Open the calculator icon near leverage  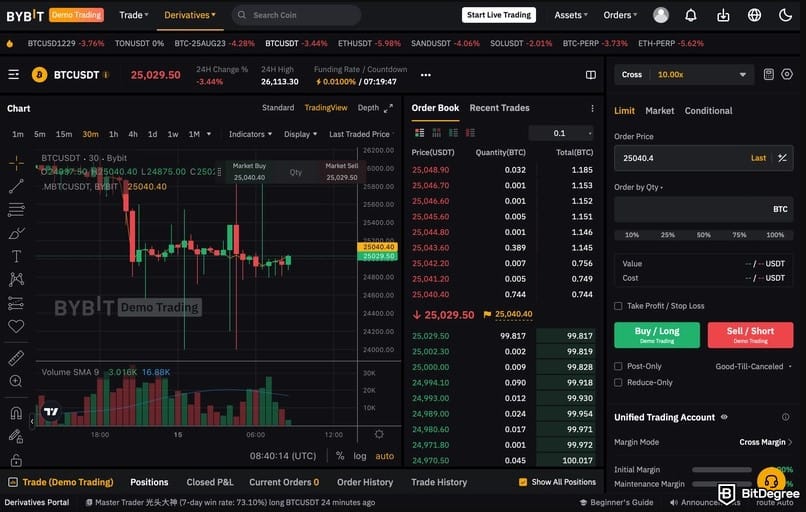768,75
